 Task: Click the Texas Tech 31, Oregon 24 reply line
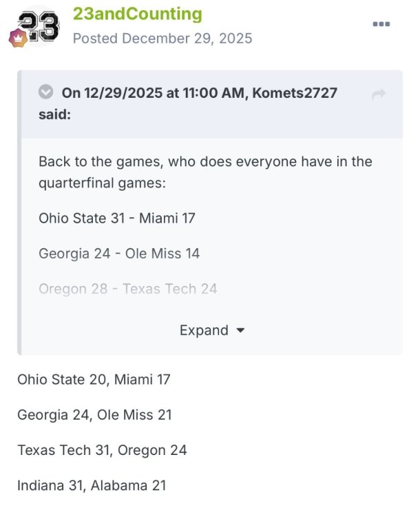[102, 450]
